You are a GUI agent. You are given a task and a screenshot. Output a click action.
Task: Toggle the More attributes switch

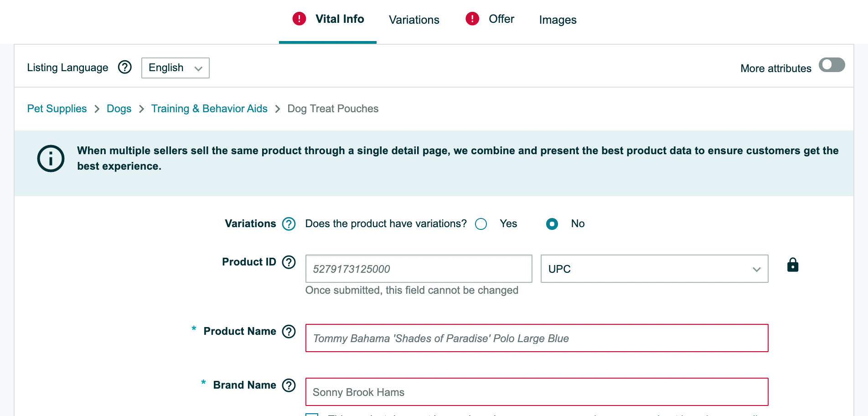[832, 65]
